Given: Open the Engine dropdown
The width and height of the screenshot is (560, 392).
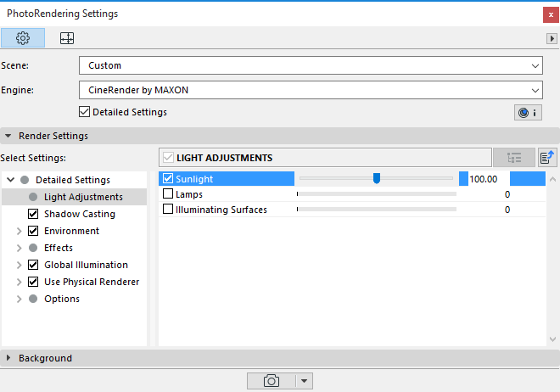Looking at the screenshot, I should click(311, 89).
